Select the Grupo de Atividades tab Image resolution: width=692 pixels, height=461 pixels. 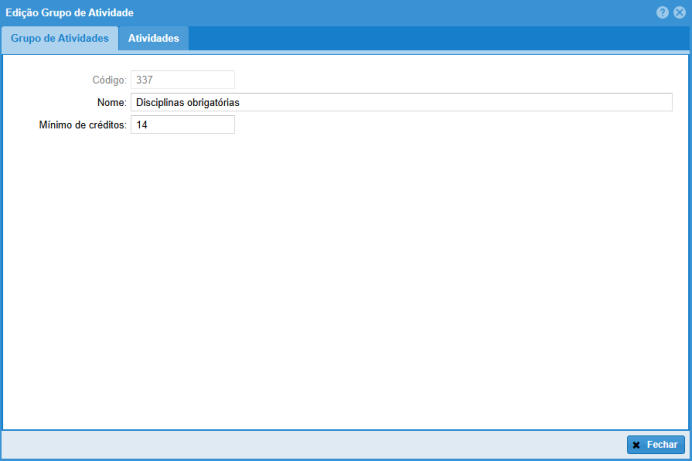pos(59,38)
